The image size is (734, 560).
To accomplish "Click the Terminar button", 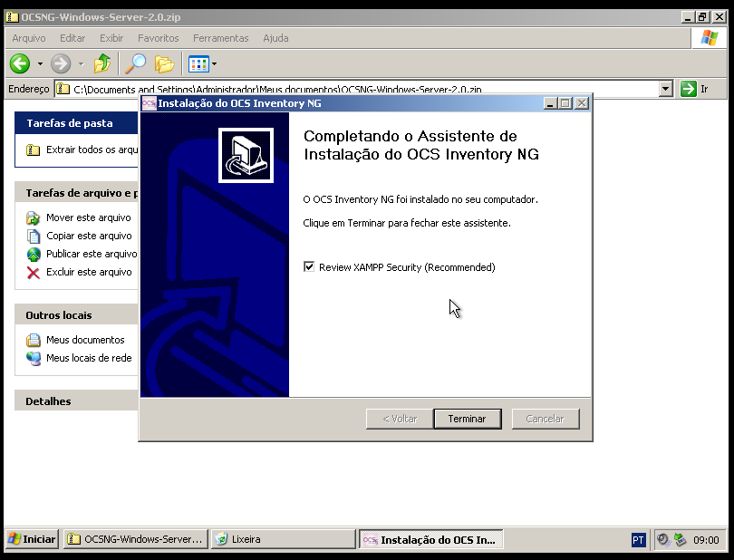I will pyautogui.click(x=468, y=419).
